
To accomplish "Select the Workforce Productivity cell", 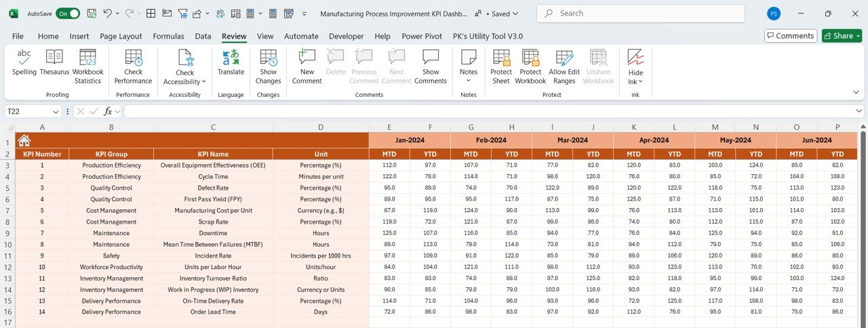I will (x=111, y=267).
